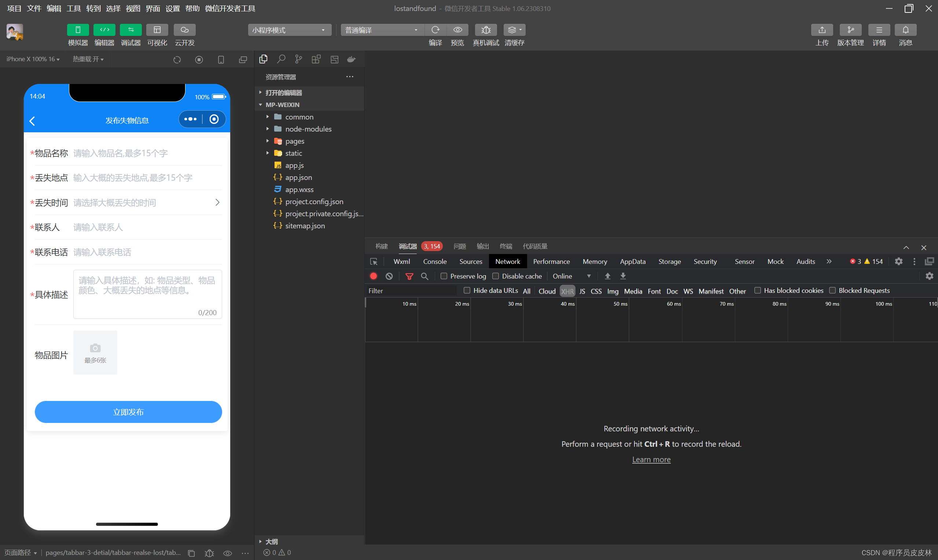The image size is (938, 560).
Task: Expand the pages folder in file tree
Action: coord(269,141)
